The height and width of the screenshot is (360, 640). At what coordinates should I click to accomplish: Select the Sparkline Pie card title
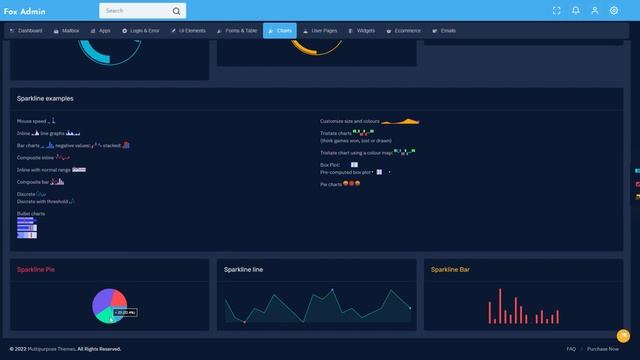36,269
